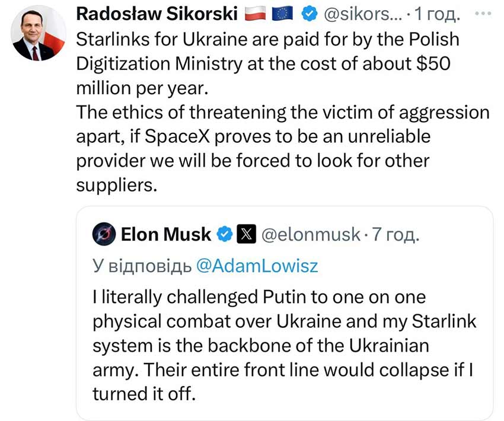Screen dimensions: 504x421
Task: Click the Elon Musk display name
Action: tap(166, 234)
